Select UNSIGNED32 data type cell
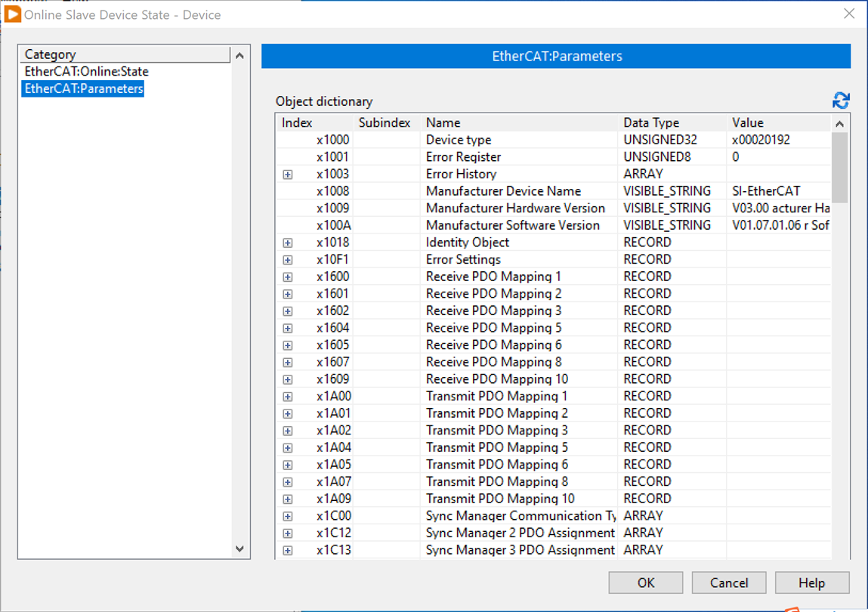Viewport: 868px width, 612px height. (660, 140)
